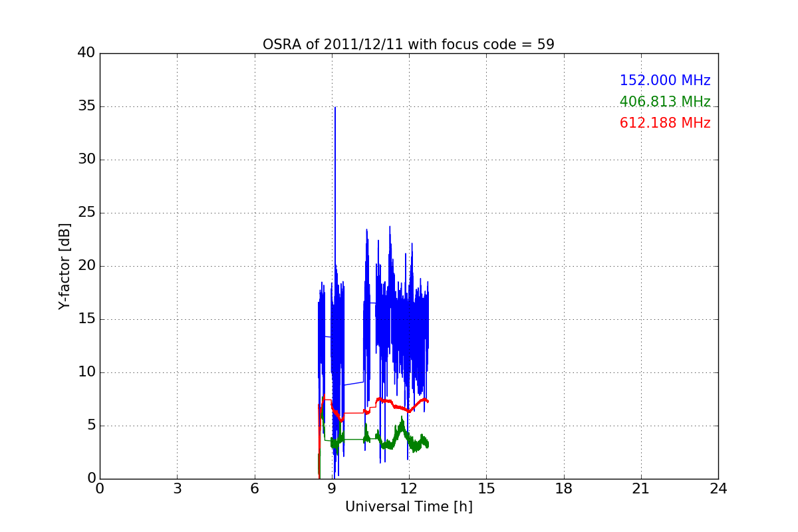Image resolution: width=798 pixels, height=532 pixels.
Task: Click the x-axis tick label '24'
Action: coord(718,489)
